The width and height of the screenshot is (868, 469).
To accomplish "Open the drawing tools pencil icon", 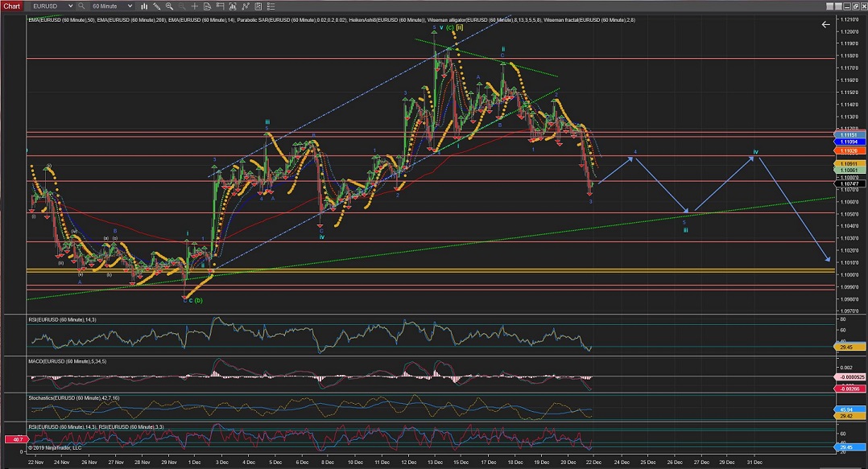I will (157, 6).
